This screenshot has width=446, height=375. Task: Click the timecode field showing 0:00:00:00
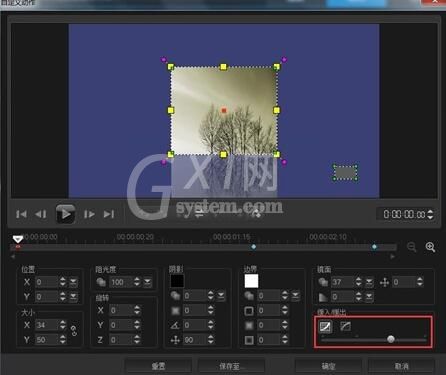403,214
